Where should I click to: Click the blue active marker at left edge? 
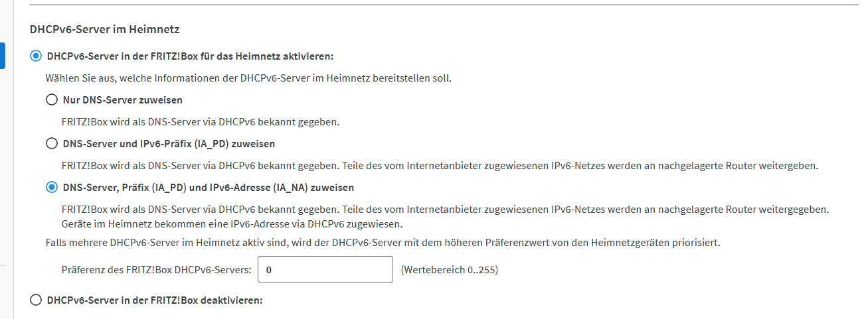(3, 56)
